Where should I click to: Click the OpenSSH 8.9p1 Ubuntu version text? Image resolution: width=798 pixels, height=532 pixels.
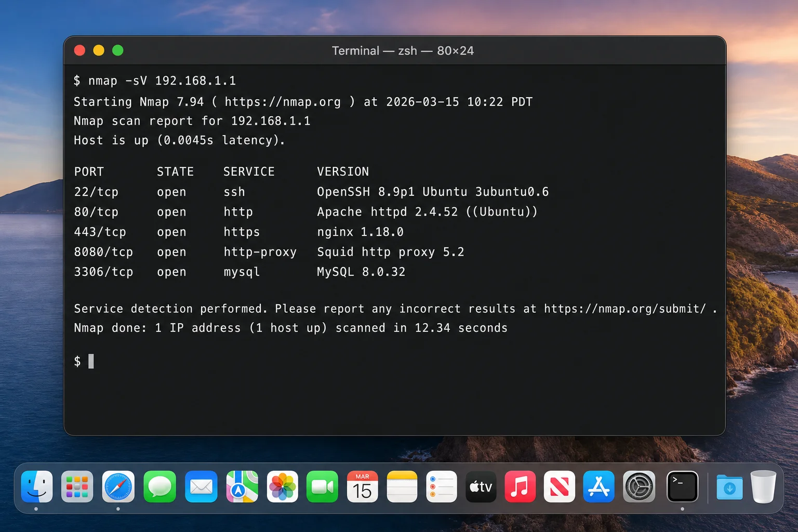click(x=433, y=192)
